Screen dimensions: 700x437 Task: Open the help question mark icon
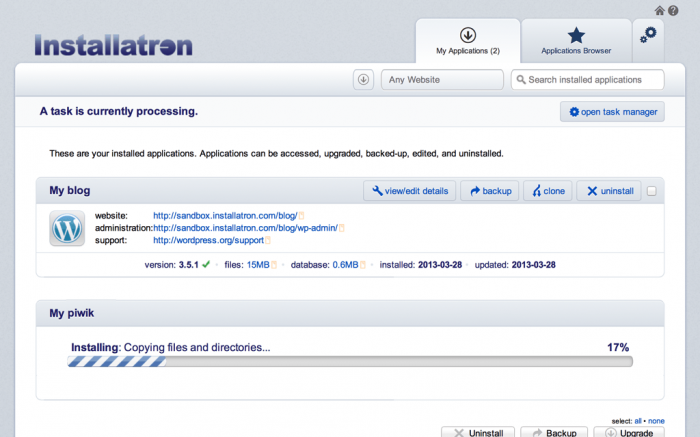[673, 10]
